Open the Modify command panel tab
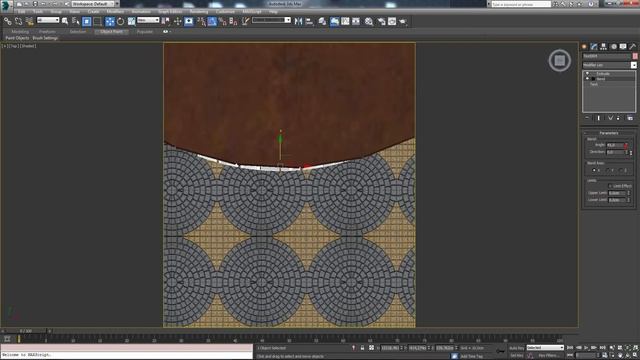Image resolution: width=640 pixels, height=360 pixels. [594, 47]
